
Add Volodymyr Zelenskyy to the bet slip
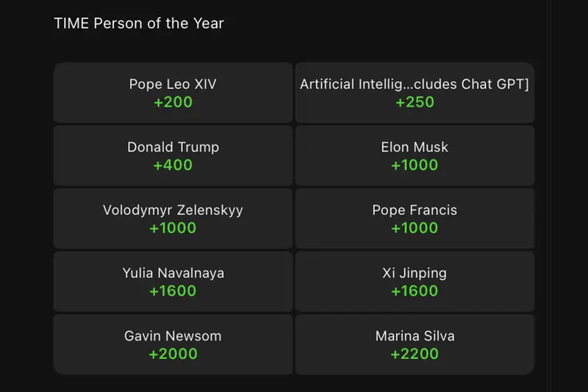tap(173, 218)
